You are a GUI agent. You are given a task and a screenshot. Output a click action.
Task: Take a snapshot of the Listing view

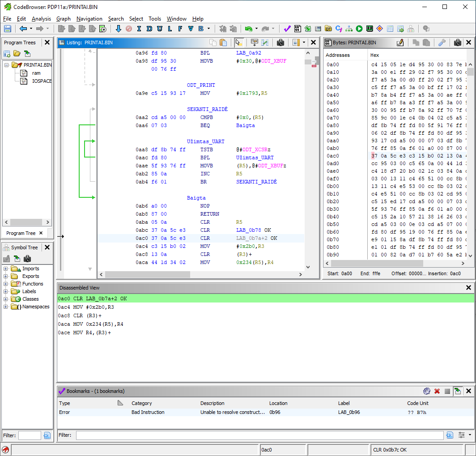click(280, 43)
